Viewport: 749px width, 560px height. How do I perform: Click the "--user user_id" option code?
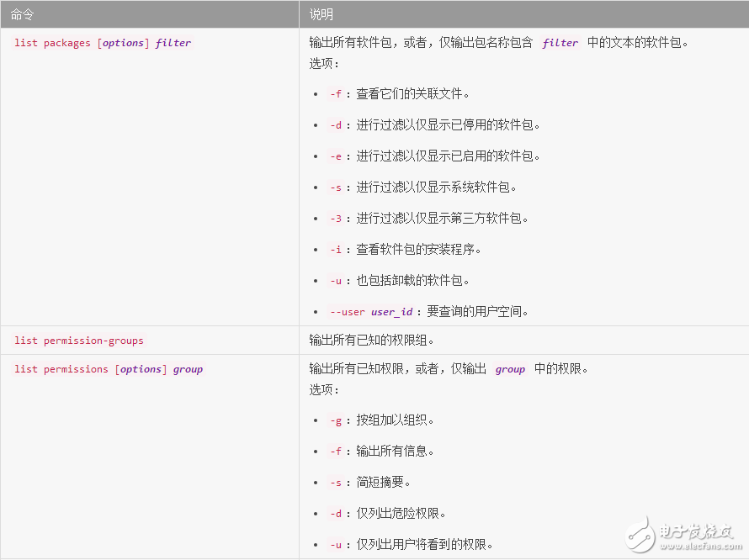pyautogui.click(x=371, y=312)
